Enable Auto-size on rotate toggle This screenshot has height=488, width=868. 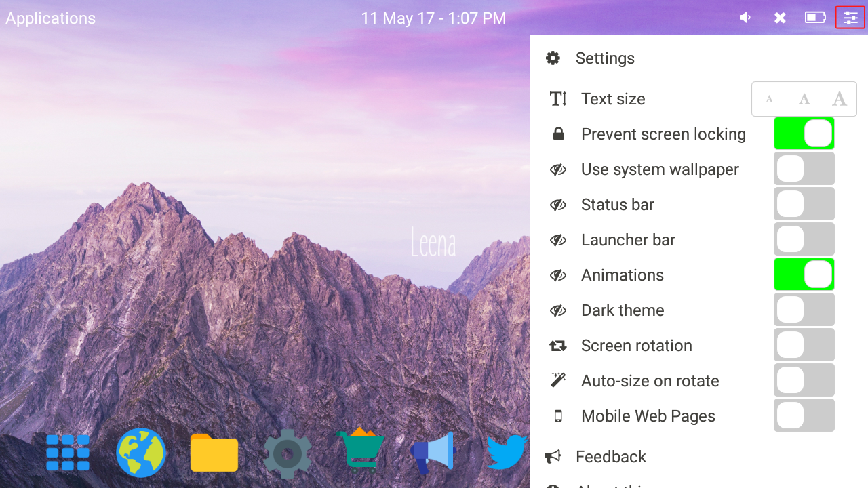coord(804,380)
